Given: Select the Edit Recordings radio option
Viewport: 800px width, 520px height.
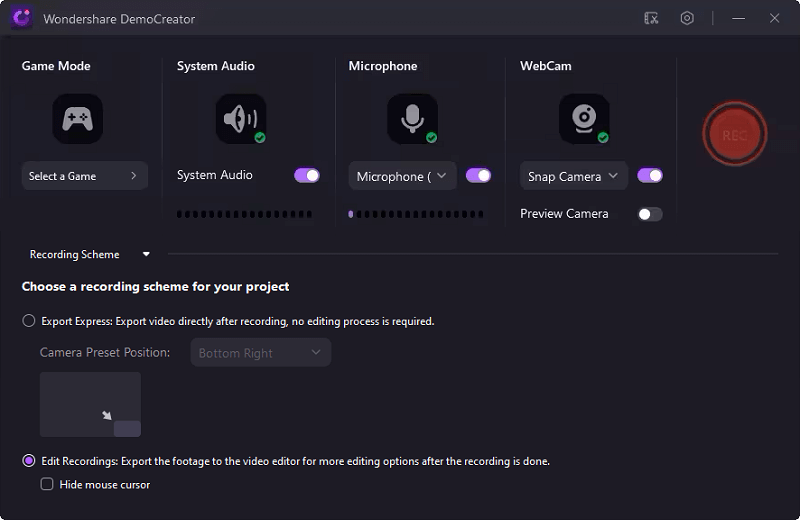Looking at the screenshot, I should pyautogui.click(x=29, y=461).
